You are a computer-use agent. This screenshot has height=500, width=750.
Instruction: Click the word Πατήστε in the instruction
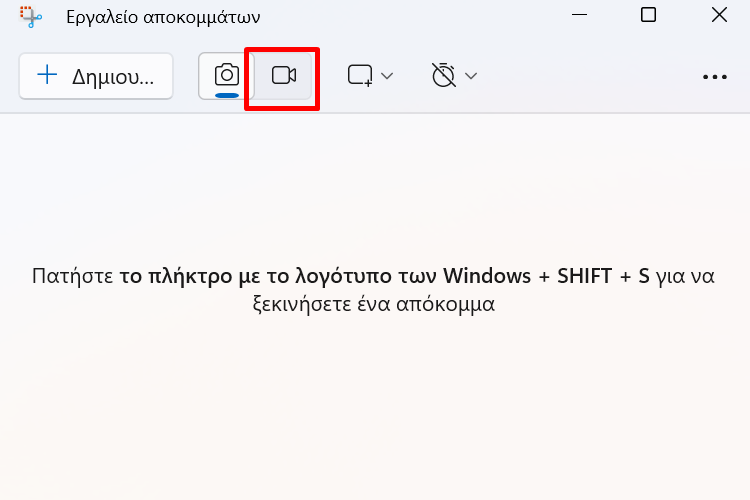click(x=73, y=276)
